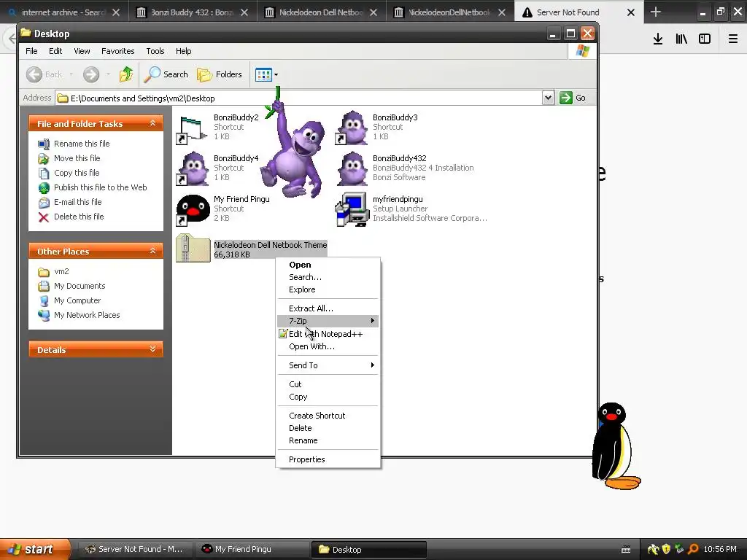Screen dimensions: 747x560
Task: Toggle the Folders pane button
Action: [x=220, y=74]
